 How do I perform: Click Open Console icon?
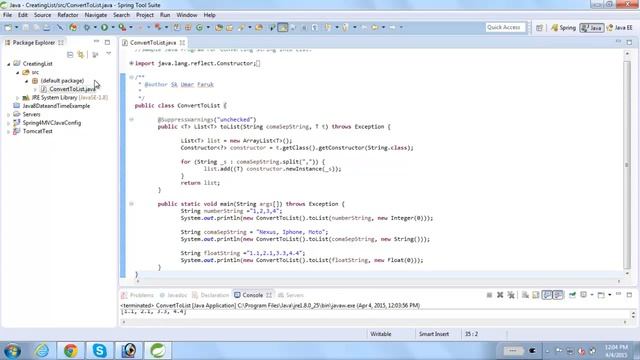point(601,295)
